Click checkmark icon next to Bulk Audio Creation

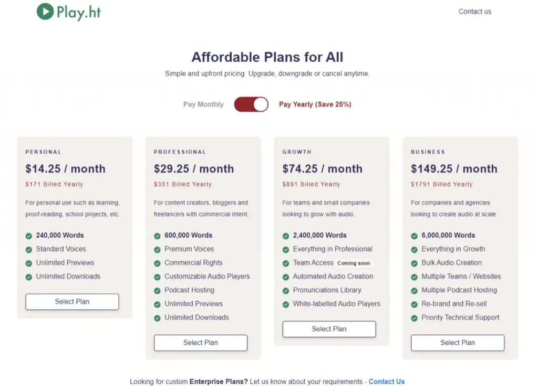pyautogui.click(x=414, y=263)
